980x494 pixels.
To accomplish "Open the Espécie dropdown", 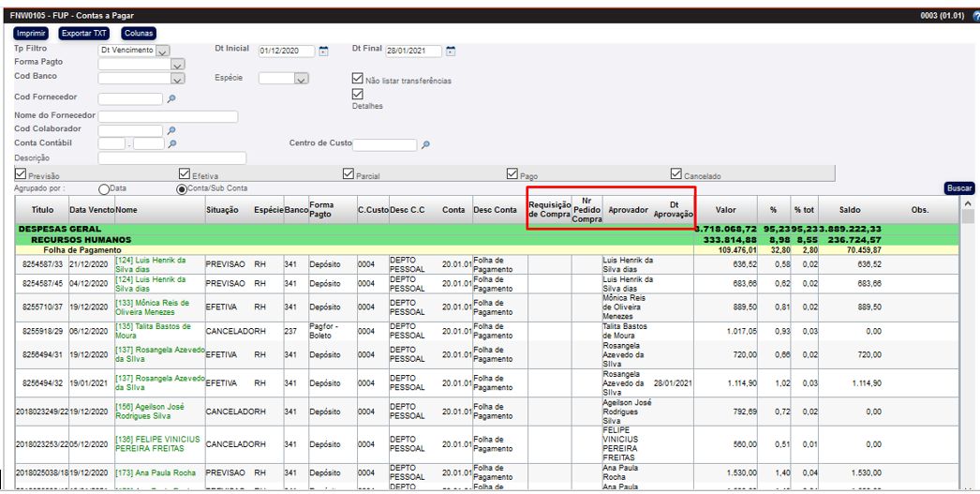I will point(301,79).
